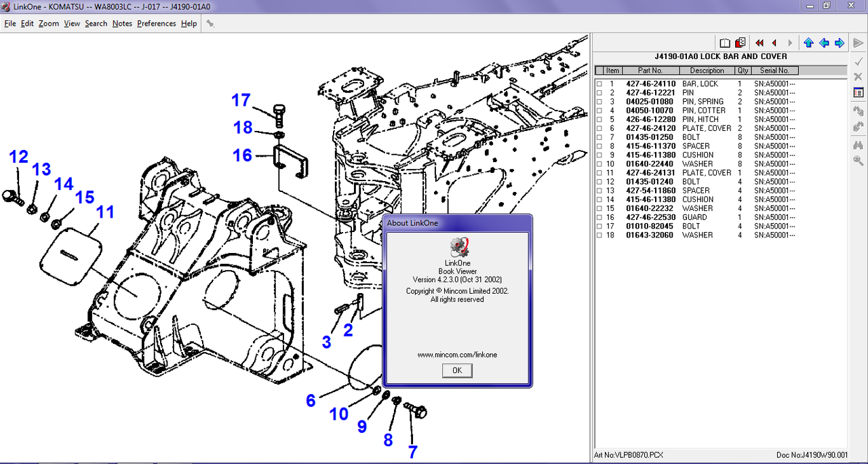The image size is (868, 464).
Task: Click callout 14 on the diagram
Action: click(64, 184)
